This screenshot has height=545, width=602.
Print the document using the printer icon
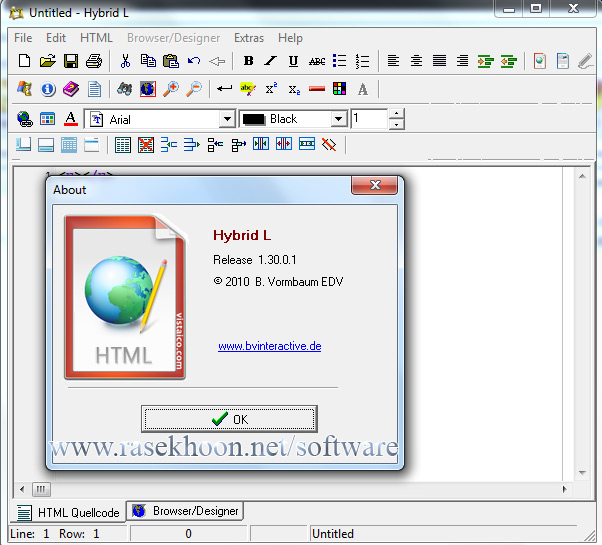[x=94, y=61]
